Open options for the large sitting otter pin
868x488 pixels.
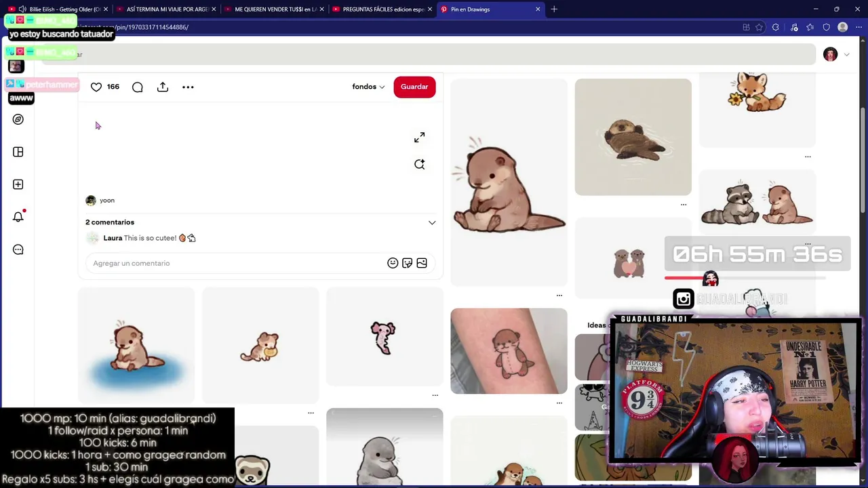click(559, 295)
